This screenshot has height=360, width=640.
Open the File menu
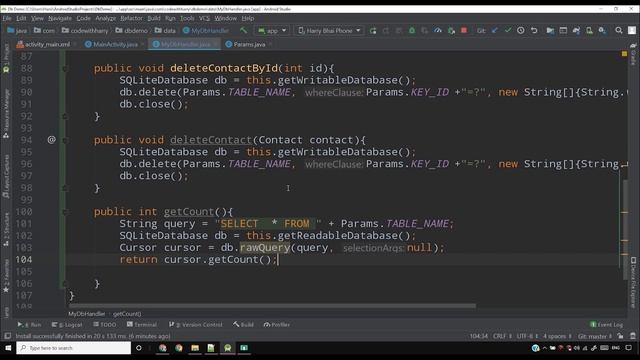[x=7, y=18]
